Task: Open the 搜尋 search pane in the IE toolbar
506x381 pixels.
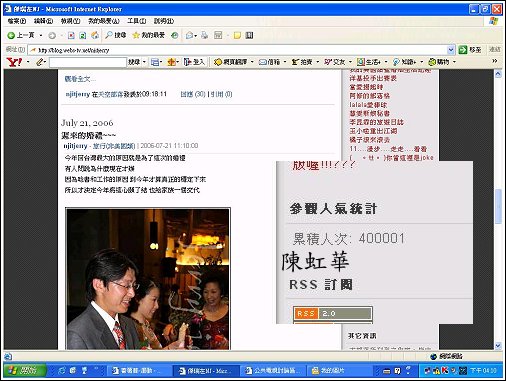Action: point(116,35)
